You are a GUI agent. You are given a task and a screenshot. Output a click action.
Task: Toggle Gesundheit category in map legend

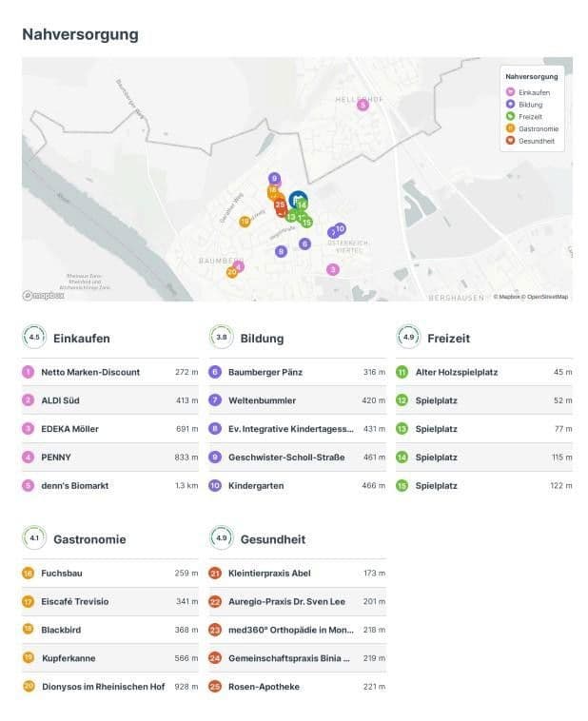click(534, 141)
